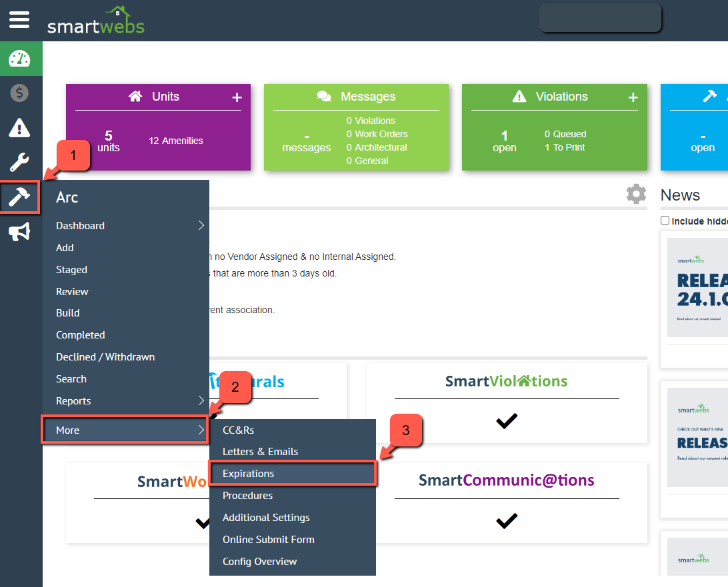Open the SmartCommunic@tions module tile
728x587 pixels.
(507, 502)
